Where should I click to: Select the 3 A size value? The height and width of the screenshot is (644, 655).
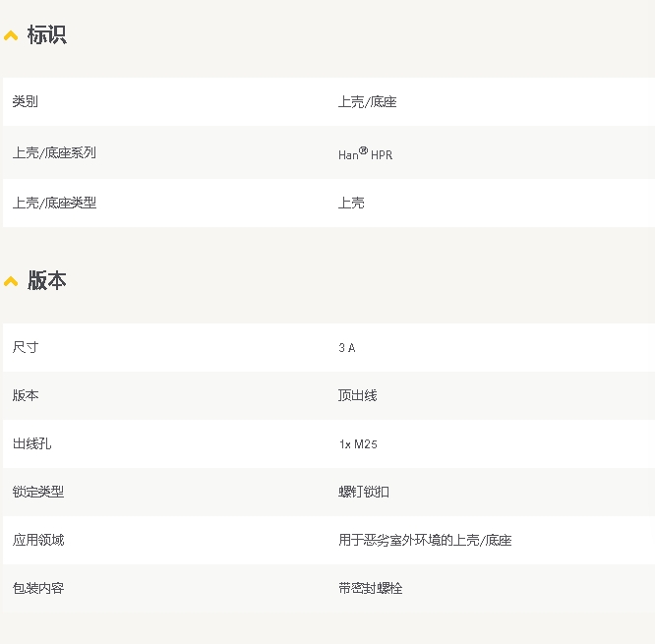point(347,347)
